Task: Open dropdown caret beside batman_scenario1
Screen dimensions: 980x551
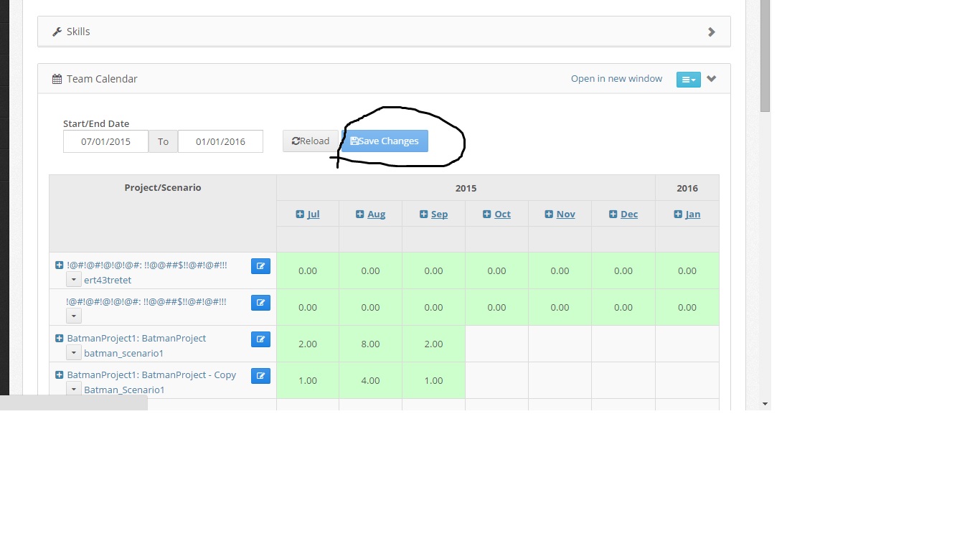Action: (x=74, y=352)
